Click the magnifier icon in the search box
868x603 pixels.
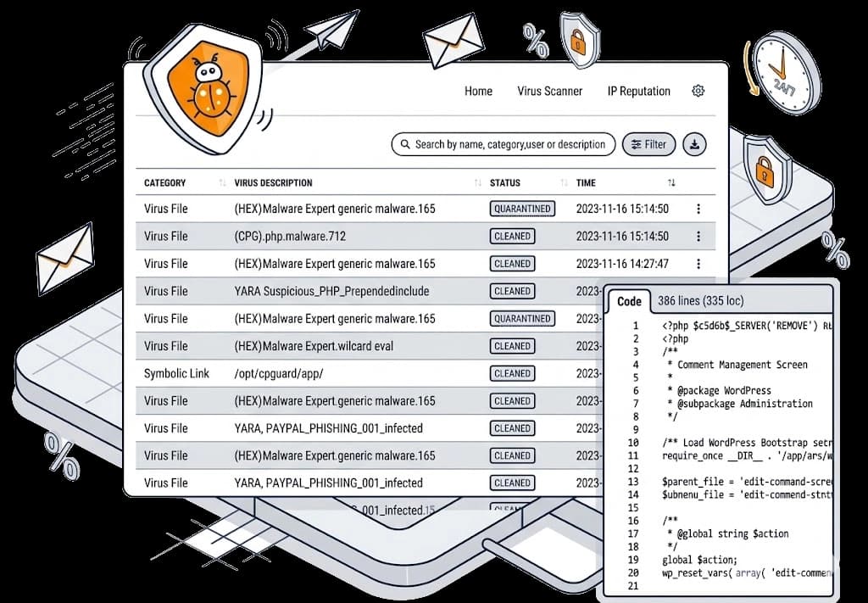(x=405, y=144)
